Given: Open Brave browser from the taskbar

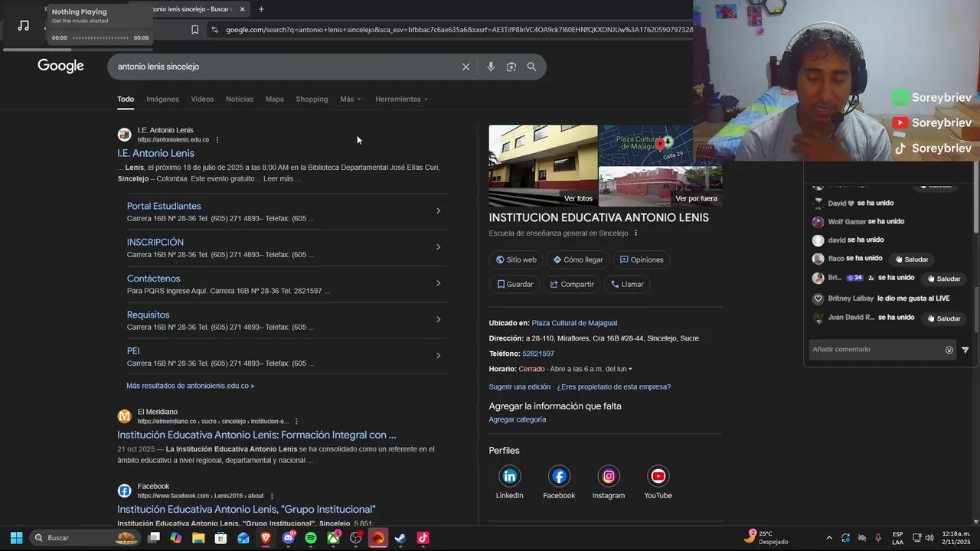Looking at the screenshot, I should [x=266, y=538].
